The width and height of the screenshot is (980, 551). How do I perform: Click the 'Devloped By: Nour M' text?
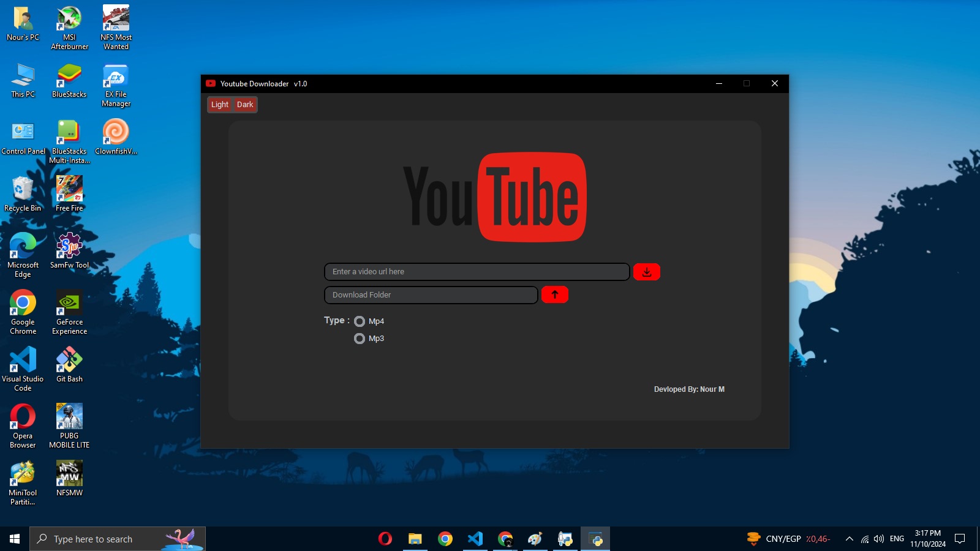point(689,389)
